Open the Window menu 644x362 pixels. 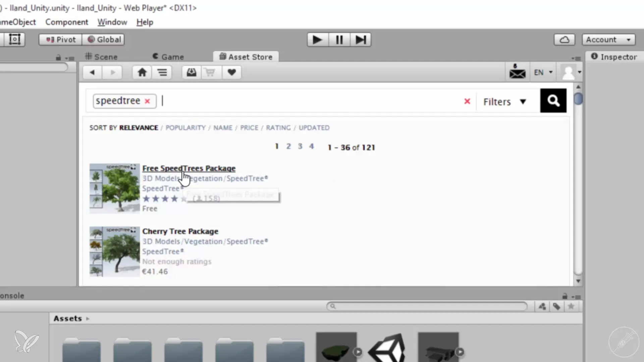pyautogui.click(x=112, y=22)
